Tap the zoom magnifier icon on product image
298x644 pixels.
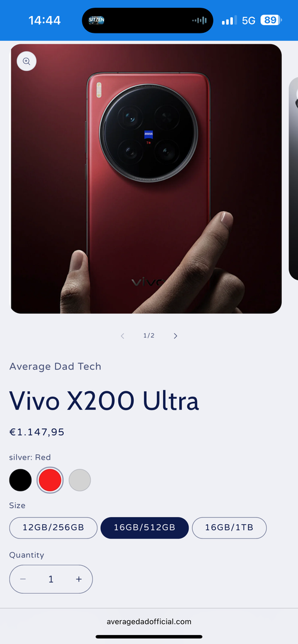coord(26,61)
